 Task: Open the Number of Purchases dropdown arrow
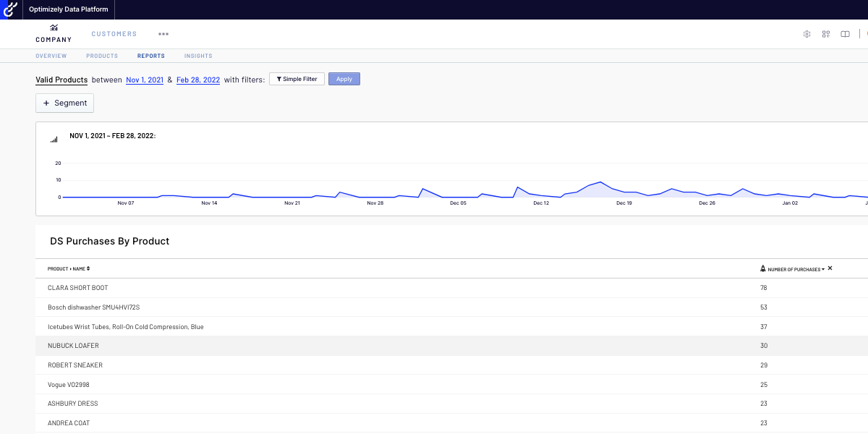pos(823,268)
